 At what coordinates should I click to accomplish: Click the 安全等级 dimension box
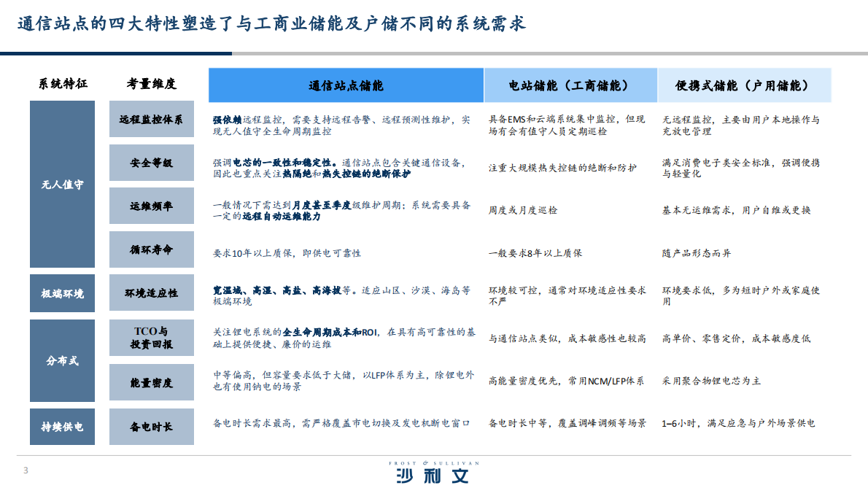point(151,163)
